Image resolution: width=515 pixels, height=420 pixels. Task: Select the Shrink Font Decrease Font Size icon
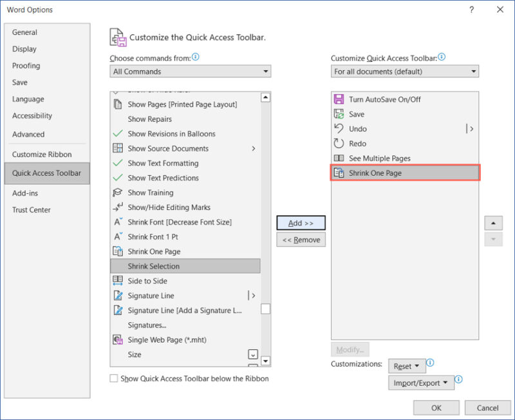(119, 222)
